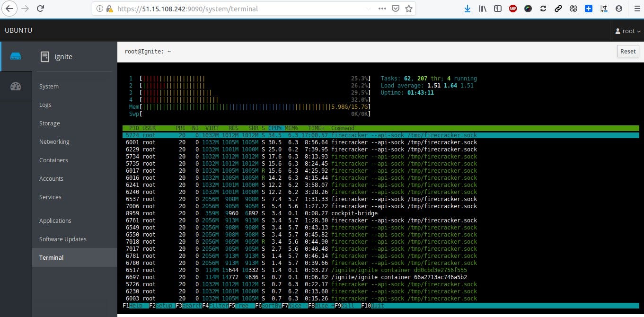Select the host server icon in the sidebar

point(16,57)
